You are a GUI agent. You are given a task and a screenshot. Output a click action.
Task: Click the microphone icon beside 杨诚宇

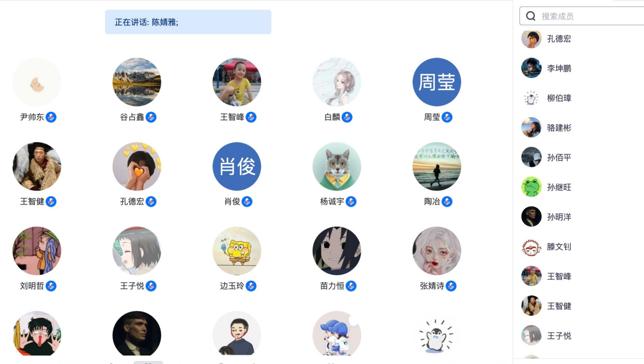tap(351, 201)
